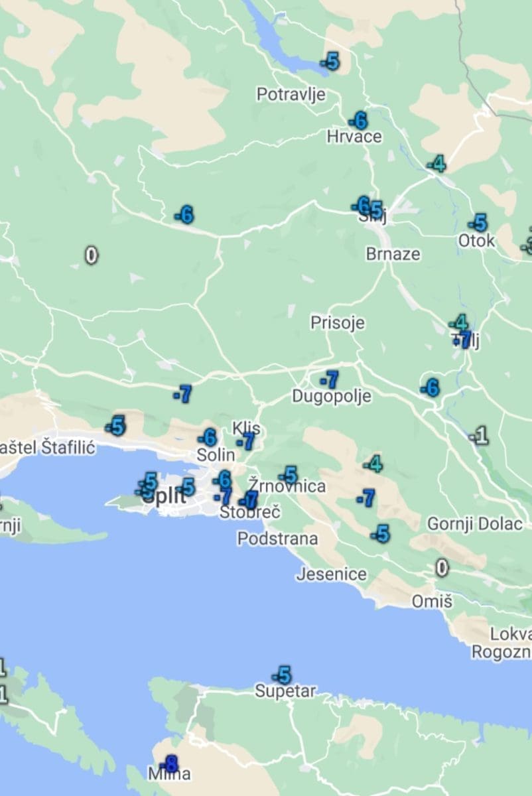Select the -5 marker beside the lake near Potravlje
Screen dimensions: 532x796
tap(330, 62)
